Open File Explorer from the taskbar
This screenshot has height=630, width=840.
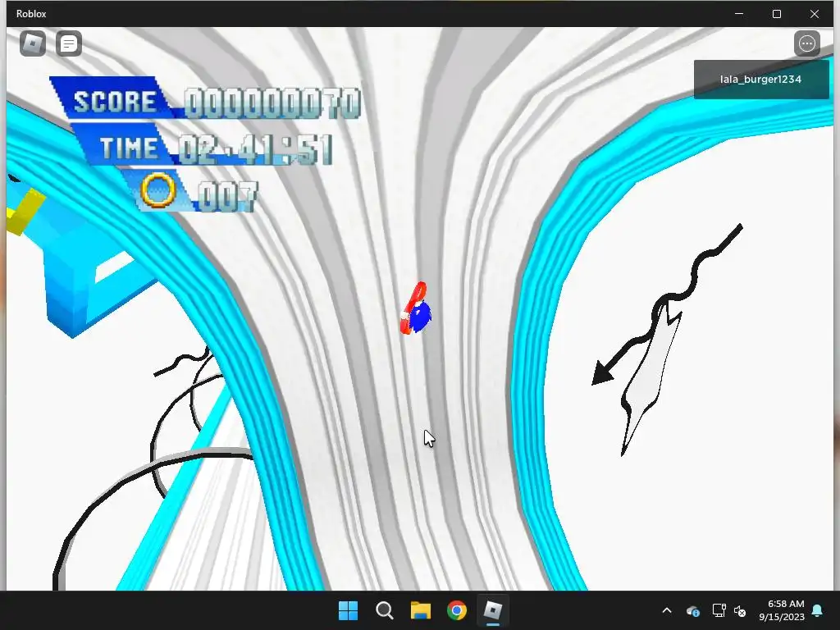421,610
